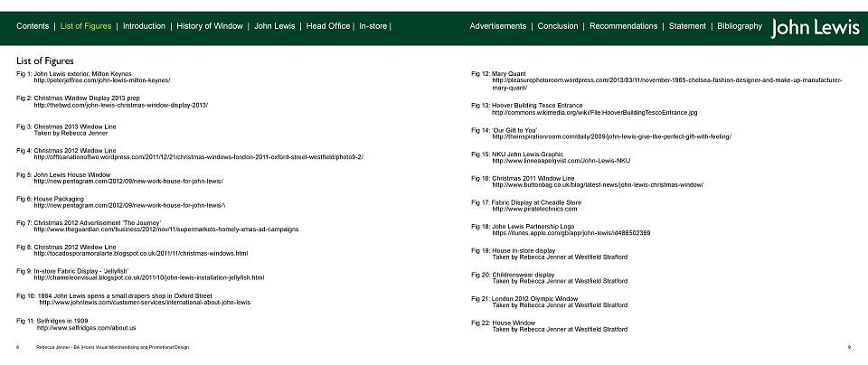Screen dimensions: 868x365
Task: Go to the In-store section
Action: click(373, 26)
